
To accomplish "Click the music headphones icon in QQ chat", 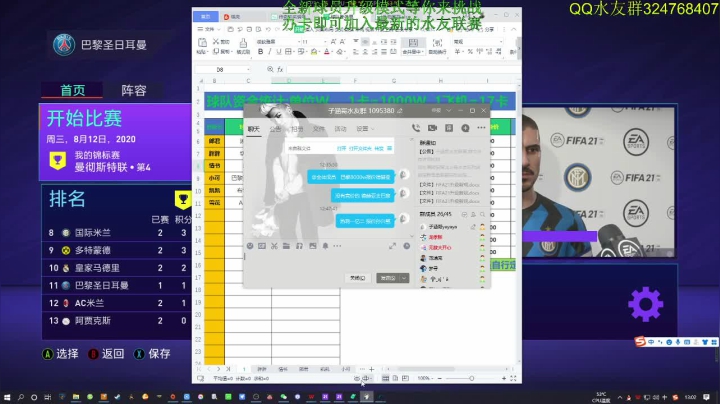I will point(299,246).
